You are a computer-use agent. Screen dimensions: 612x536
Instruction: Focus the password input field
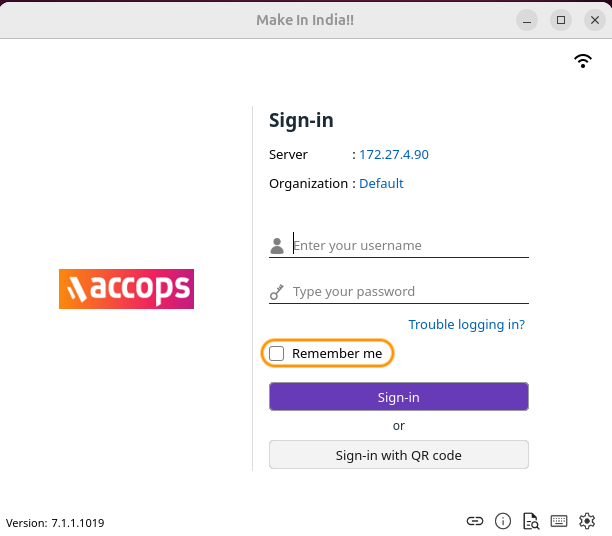410,292
